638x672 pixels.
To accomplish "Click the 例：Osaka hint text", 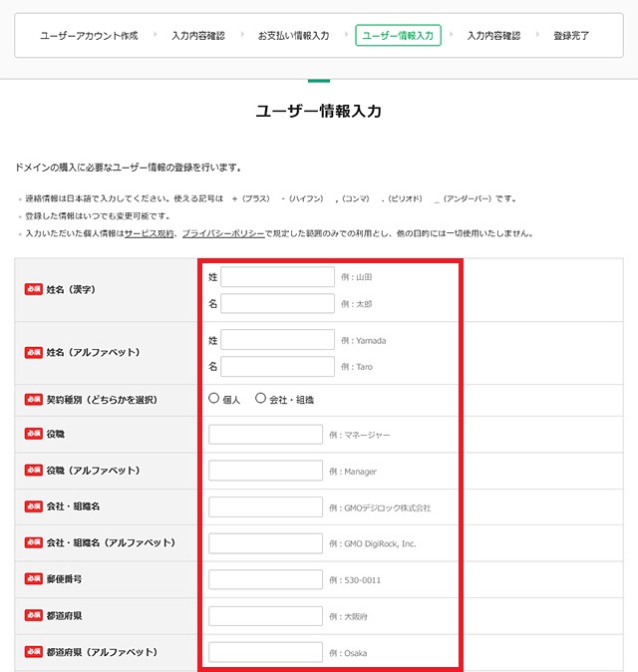I will 348,653.
